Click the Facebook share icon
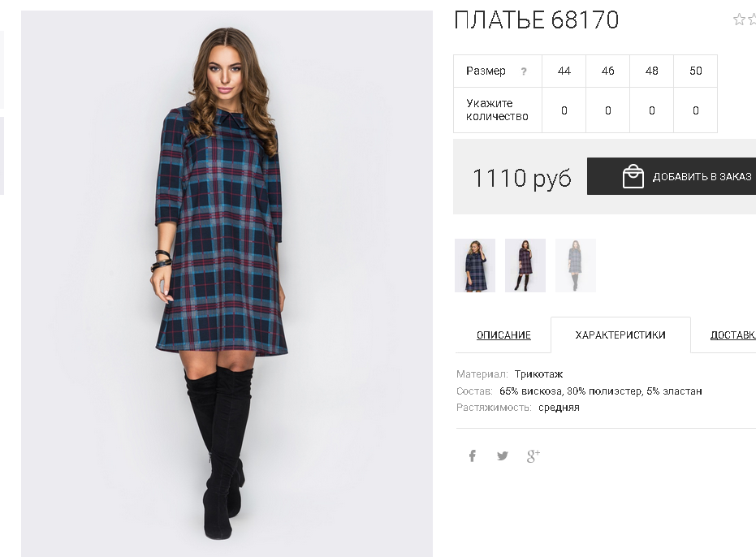 tap(473, 456)
